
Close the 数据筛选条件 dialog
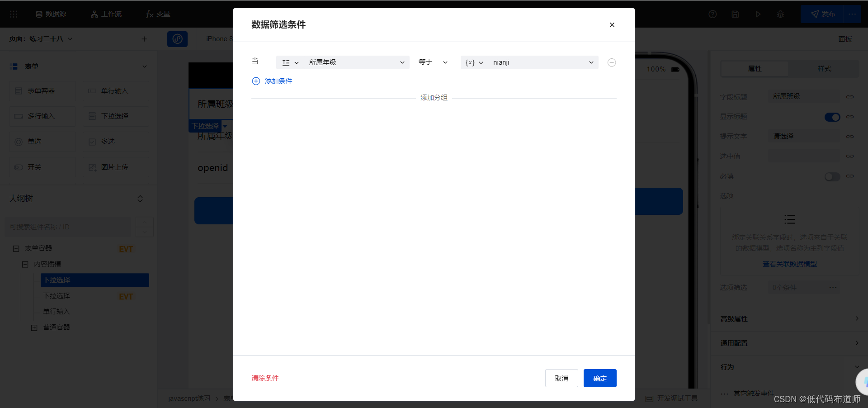[x=612, y=25]
